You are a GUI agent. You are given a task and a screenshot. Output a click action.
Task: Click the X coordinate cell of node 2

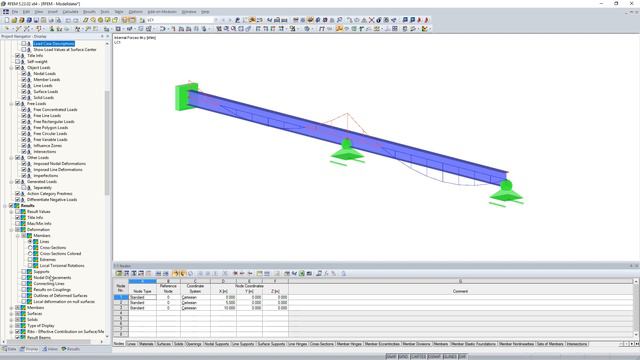click(x=223, y=303)
